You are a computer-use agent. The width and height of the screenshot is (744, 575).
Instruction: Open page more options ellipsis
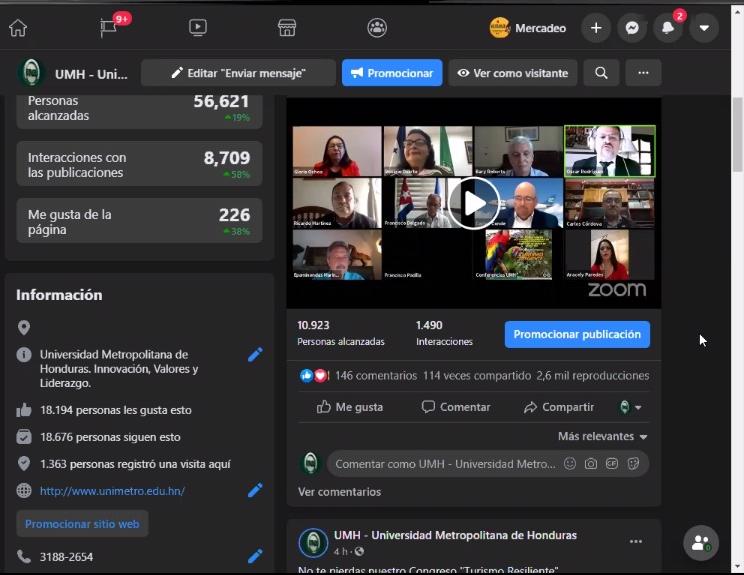(x=643, y=73)
